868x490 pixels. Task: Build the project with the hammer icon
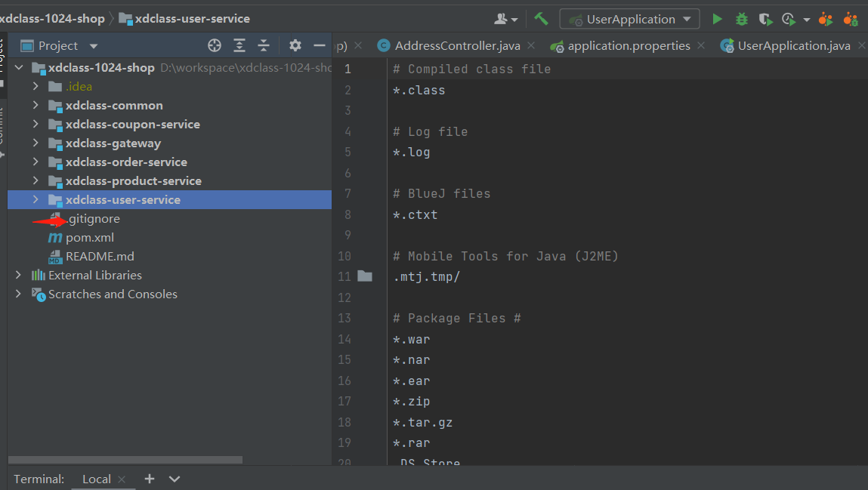tap(541, 19)
